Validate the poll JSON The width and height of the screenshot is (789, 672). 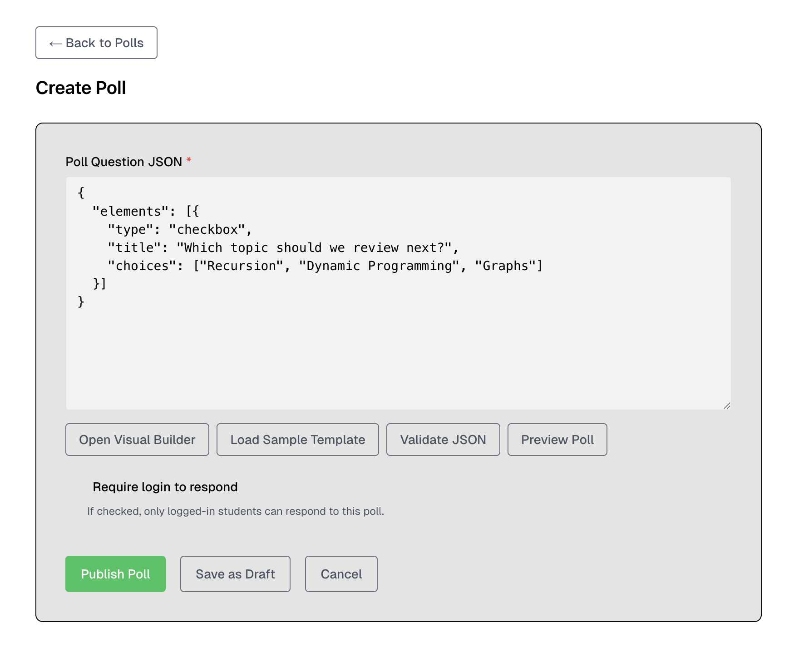pos(443,439)
